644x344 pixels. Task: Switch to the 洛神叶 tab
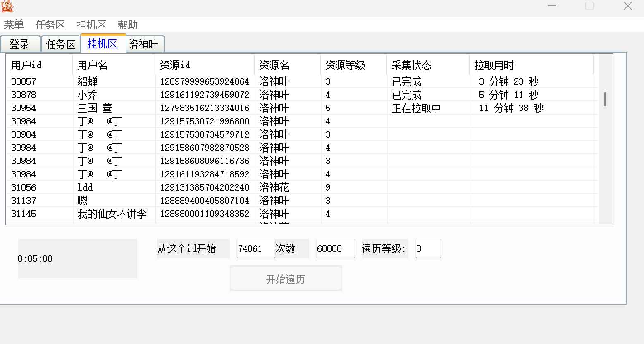(x=145, y=44)
